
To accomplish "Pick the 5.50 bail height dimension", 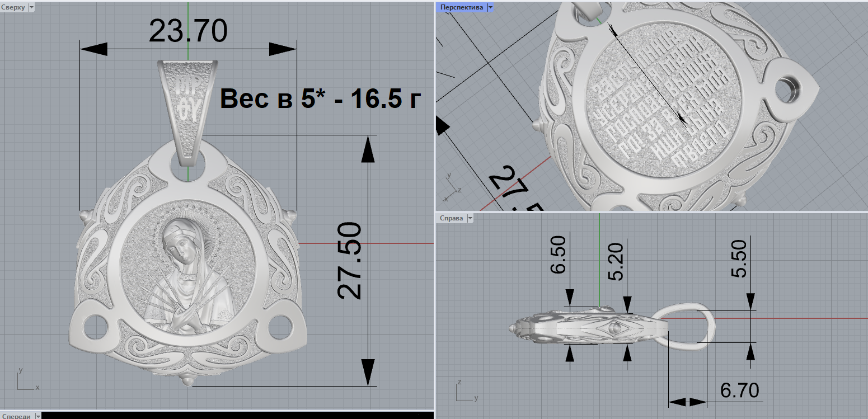I will pyautogui.click(x=739, y=260).
